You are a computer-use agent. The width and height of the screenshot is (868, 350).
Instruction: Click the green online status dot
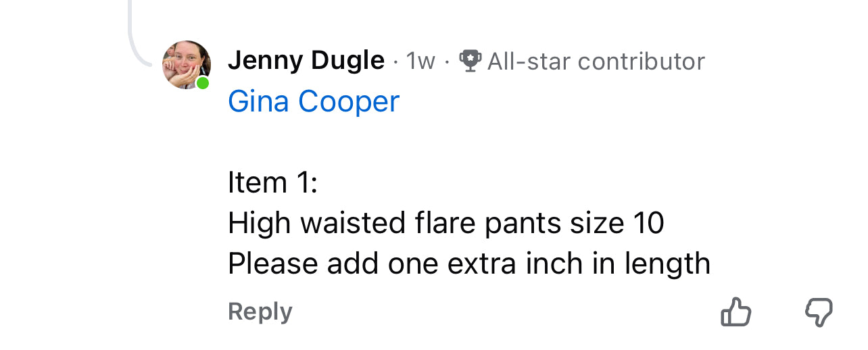pyautogui.click(x=202, y=83)
